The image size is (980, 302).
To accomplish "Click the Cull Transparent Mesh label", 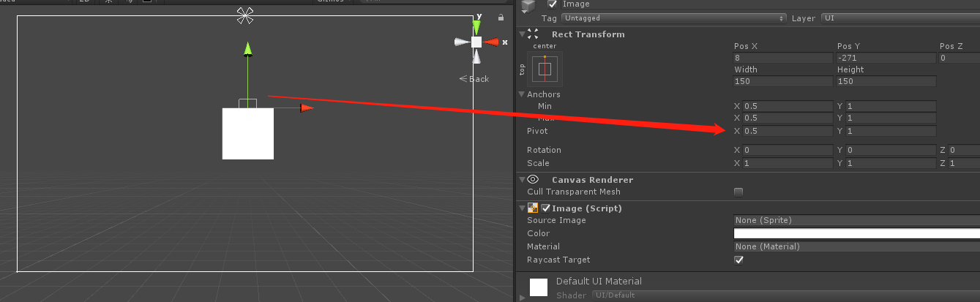I will [x=574, y=192].
